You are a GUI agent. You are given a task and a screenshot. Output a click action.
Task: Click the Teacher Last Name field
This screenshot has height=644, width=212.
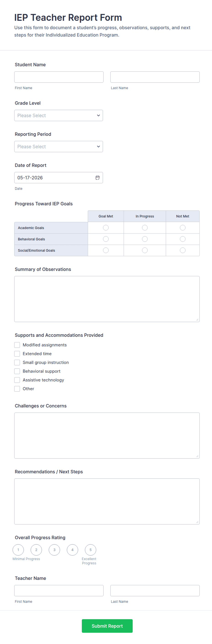[155, 590]
